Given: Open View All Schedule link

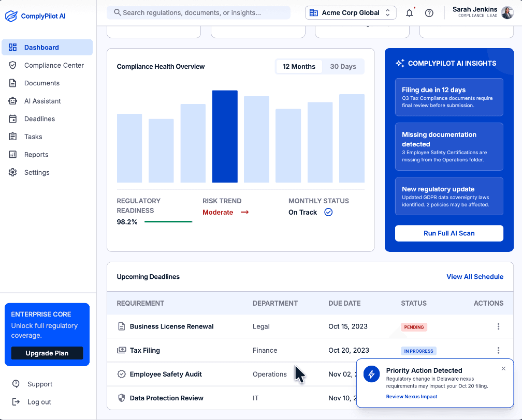Looking at the screenshot, I should coord(475,277).
